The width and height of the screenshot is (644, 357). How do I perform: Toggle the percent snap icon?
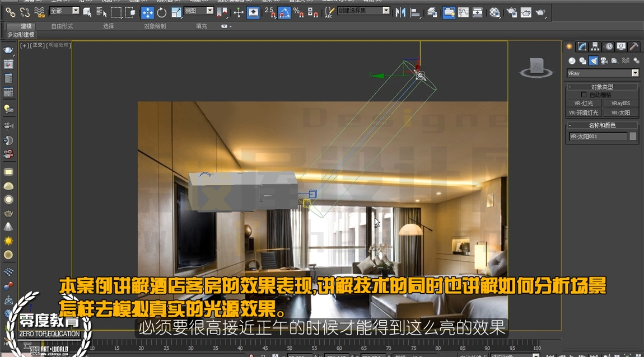click(x=298, y=13)
